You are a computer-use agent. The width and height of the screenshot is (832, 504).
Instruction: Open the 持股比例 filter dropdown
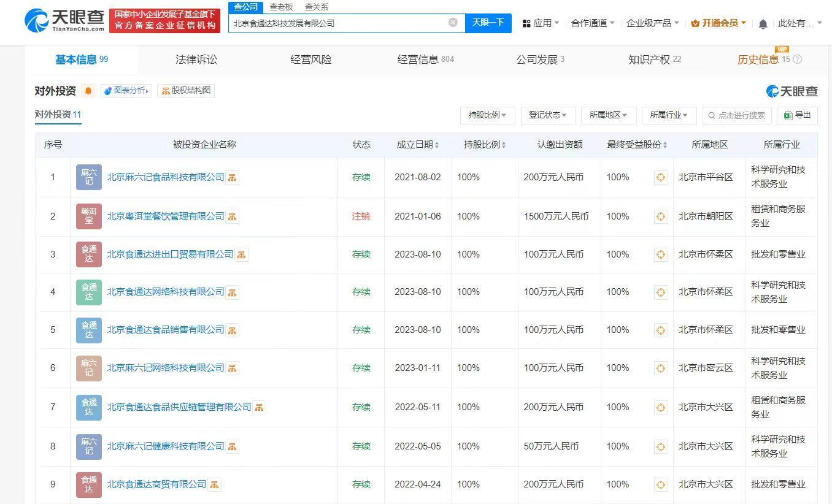pos(487,115)
